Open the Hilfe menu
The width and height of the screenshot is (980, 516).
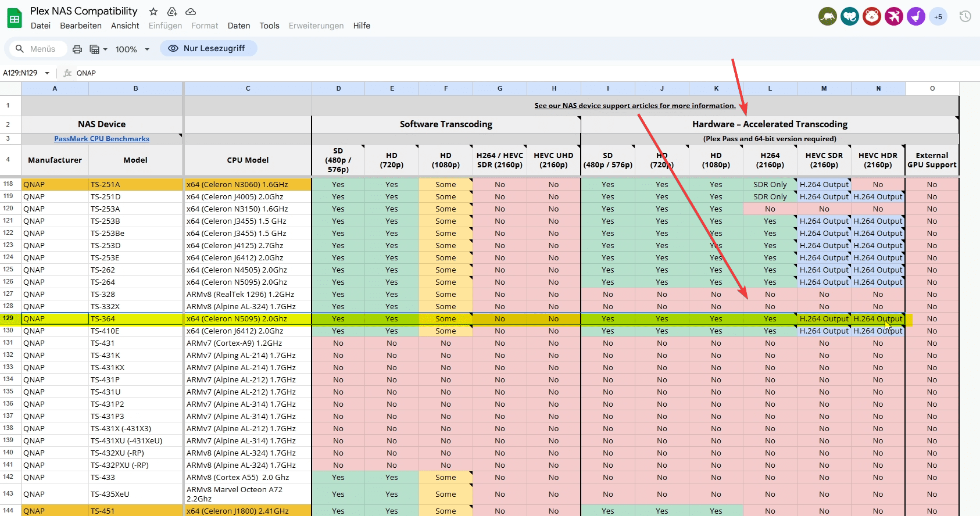(362, 26)
